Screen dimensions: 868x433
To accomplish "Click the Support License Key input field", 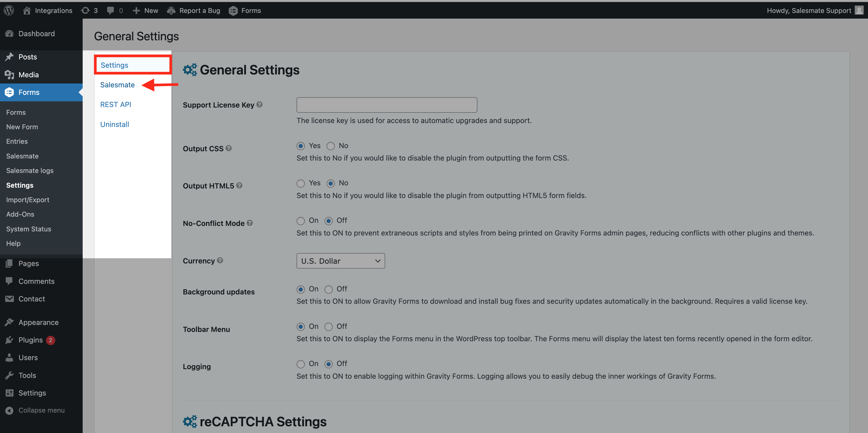I will 386,105.
